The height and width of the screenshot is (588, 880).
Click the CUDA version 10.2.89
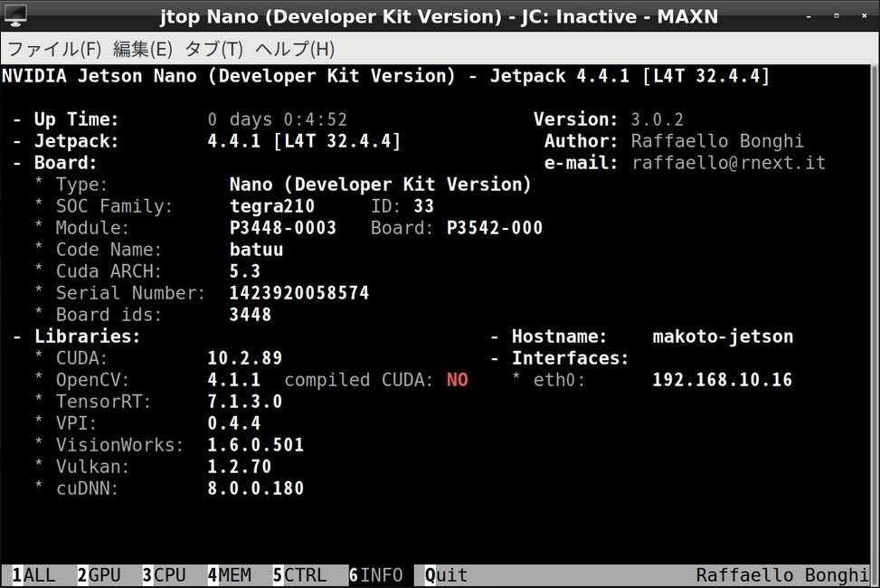245,358
